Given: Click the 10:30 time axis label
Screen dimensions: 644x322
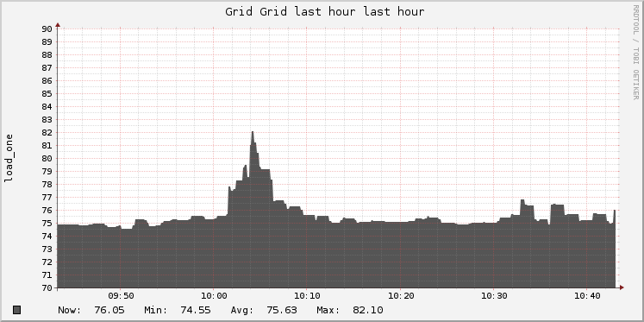Looking at the screenshot, I should pos(494,296).
